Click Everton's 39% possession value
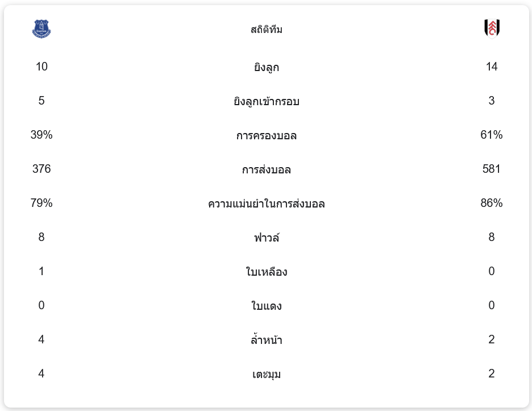This screenshot has height=411, width=532. point(41,135)
